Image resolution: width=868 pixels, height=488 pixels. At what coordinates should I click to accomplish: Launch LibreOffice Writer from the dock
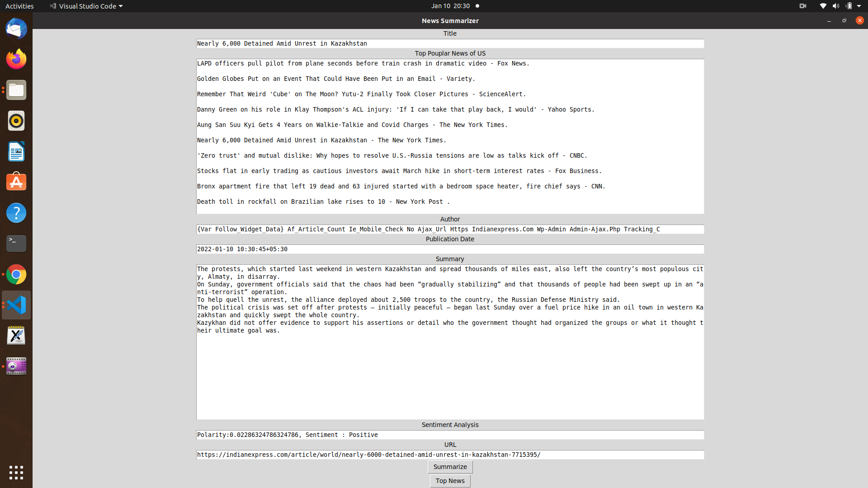pyautogui.click(x=16, y=151)
